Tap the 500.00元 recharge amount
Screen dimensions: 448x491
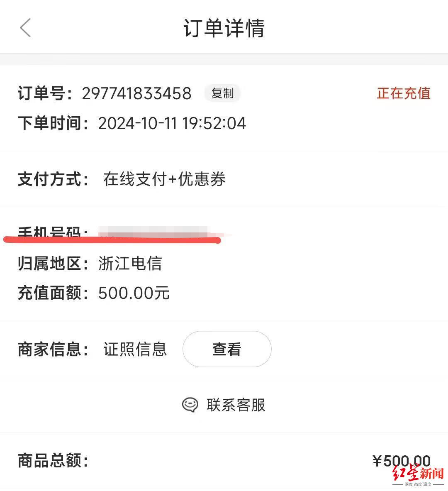tap(134, 293)
